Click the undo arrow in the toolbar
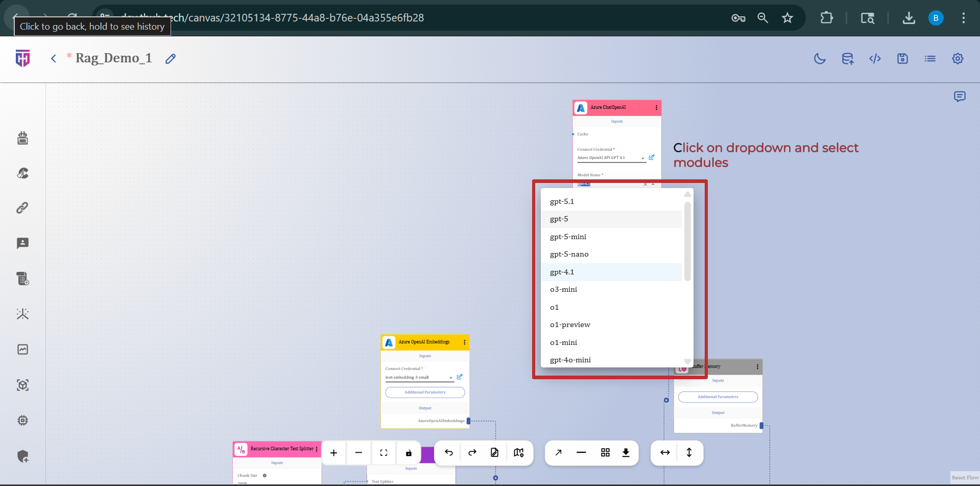The height and width of the screenshot is (486, 980). click(449, 453)
